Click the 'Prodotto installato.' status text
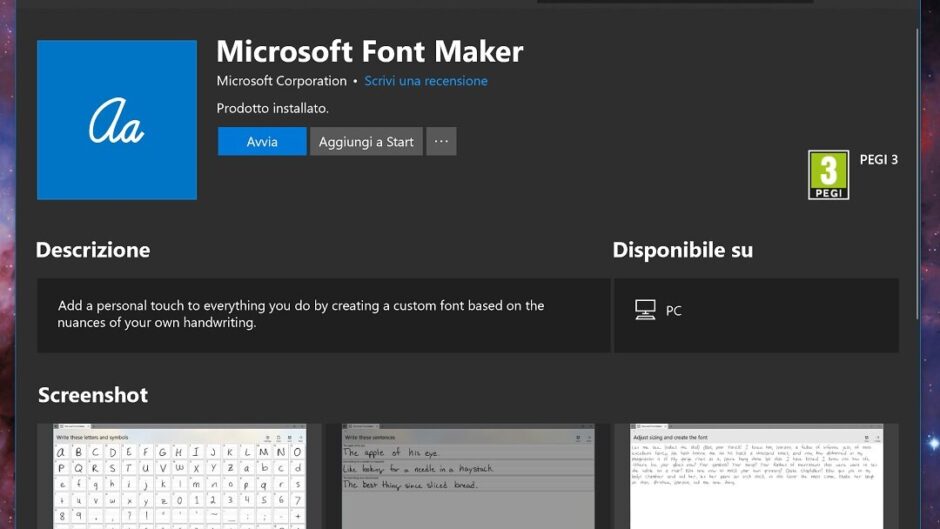940x529 pixels. coord(273,109)
